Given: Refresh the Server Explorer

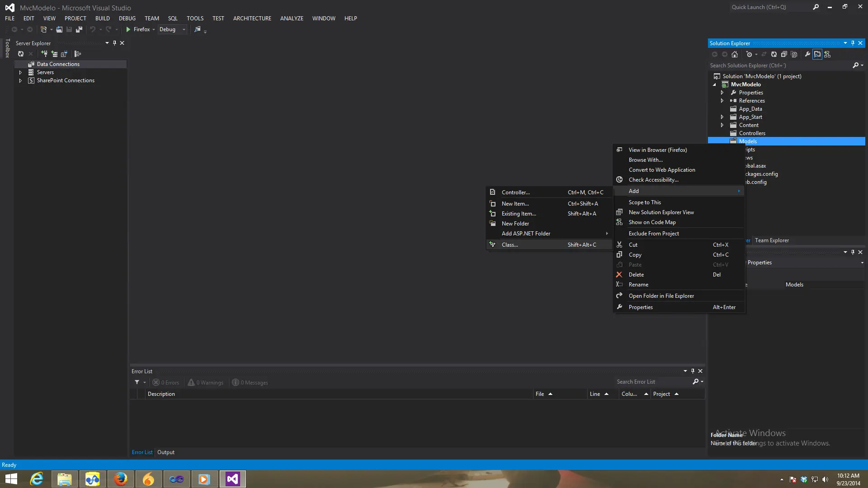Looking at the screenshot, I should click(21, 54).
